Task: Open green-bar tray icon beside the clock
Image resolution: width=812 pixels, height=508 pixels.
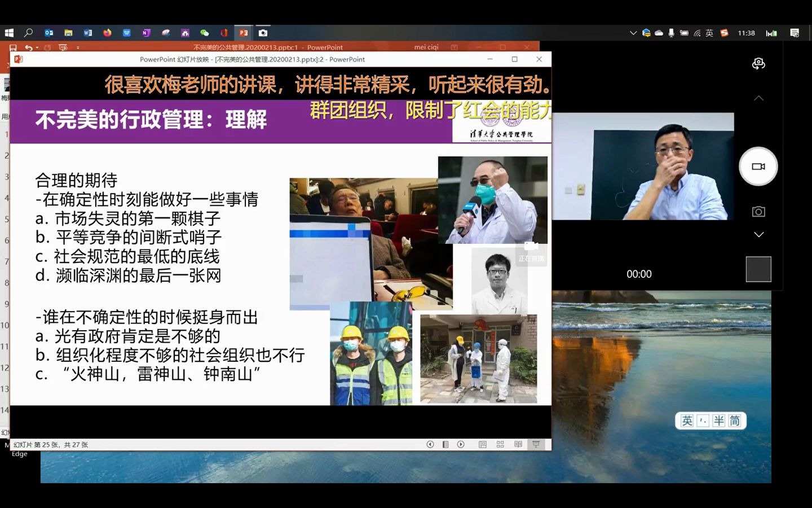Action: [x=771, y=33]
